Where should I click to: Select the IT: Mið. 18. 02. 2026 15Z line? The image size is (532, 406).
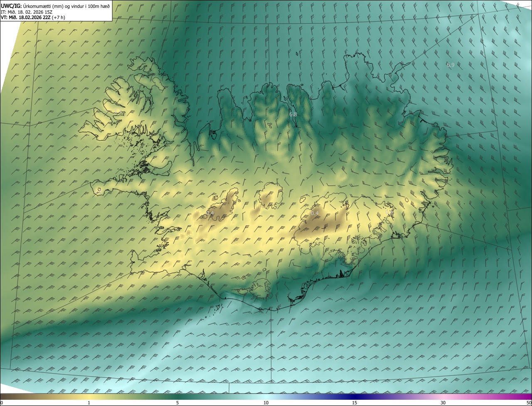[x=27, y=12]
